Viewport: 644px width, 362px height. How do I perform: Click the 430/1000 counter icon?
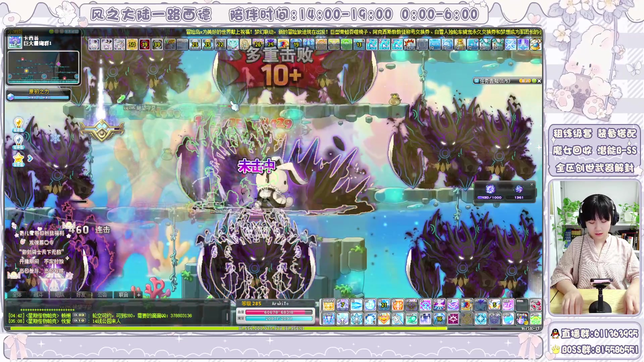[490, 189]
